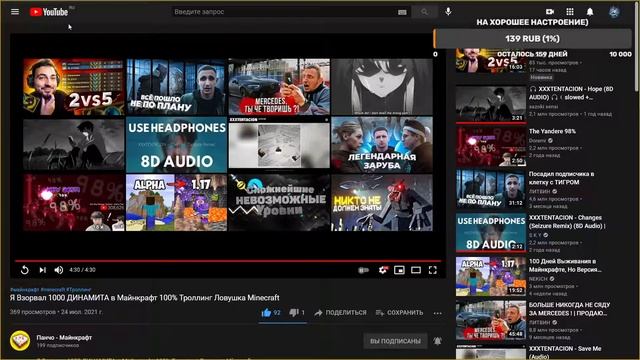This screenshot has height=360, width=640.
Task: Open The Yandere 98% sidebar video
Action: tap(552, 131)
